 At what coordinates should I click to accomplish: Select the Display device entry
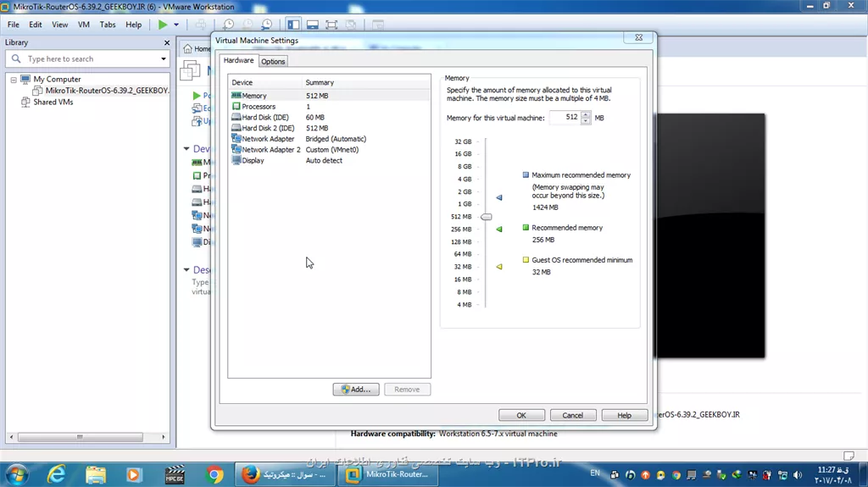point(253,160)
